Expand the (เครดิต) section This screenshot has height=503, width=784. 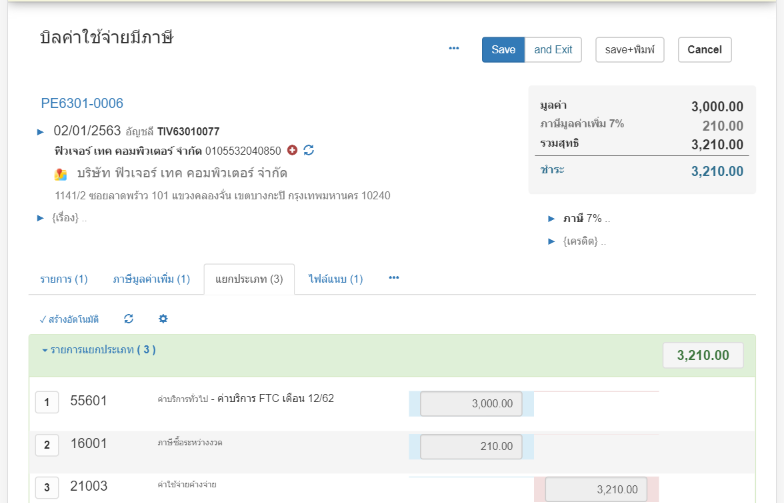pos(552,241)
